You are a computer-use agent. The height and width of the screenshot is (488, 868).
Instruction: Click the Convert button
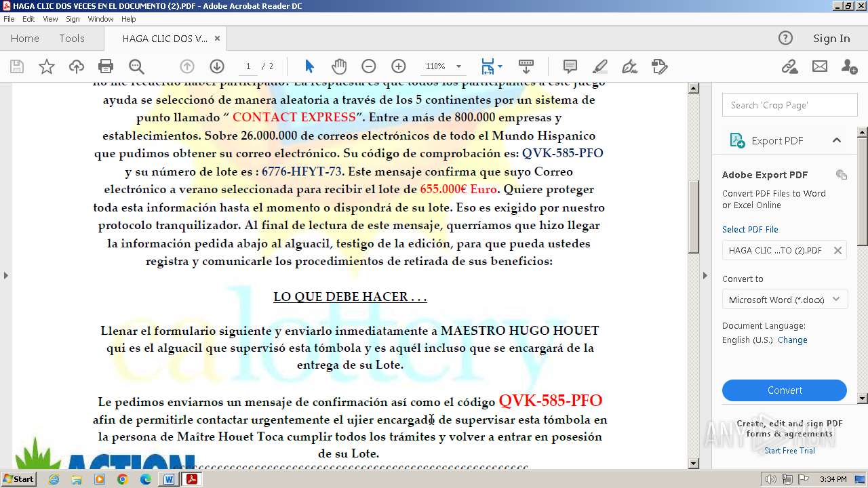(785, 390)
